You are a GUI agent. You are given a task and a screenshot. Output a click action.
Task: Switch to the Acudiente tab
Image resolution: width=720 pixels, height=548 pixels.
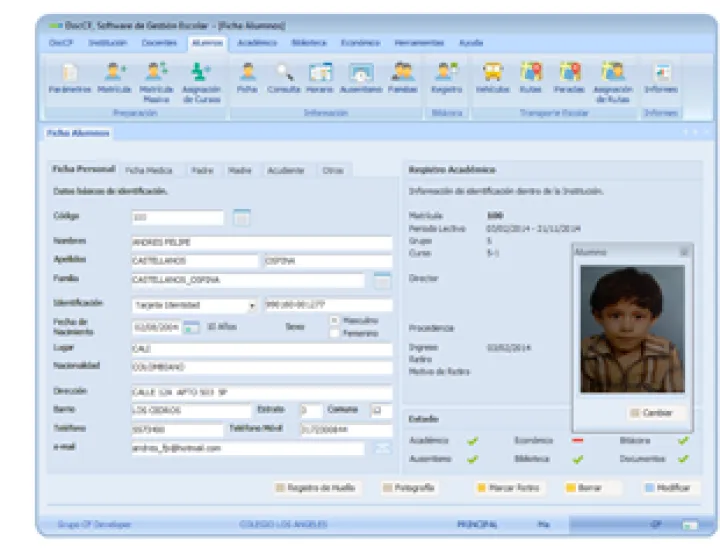pos(285,171)
